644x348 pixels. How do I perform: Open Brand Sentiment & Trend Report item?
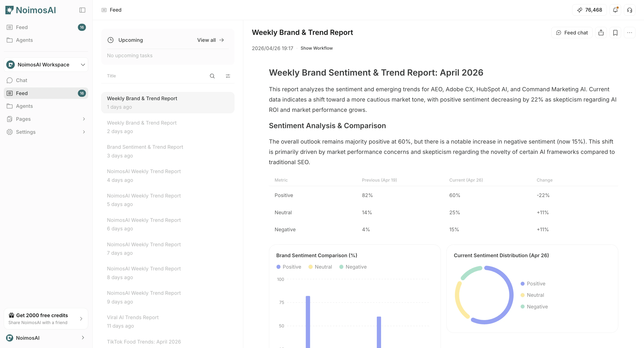(168, 151)
